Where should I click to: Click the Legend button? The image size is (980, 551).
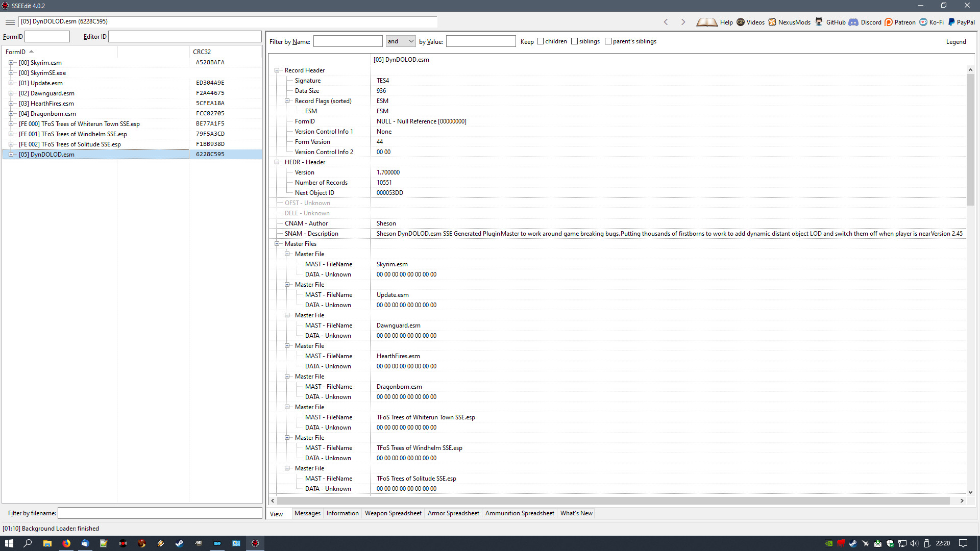955,42
